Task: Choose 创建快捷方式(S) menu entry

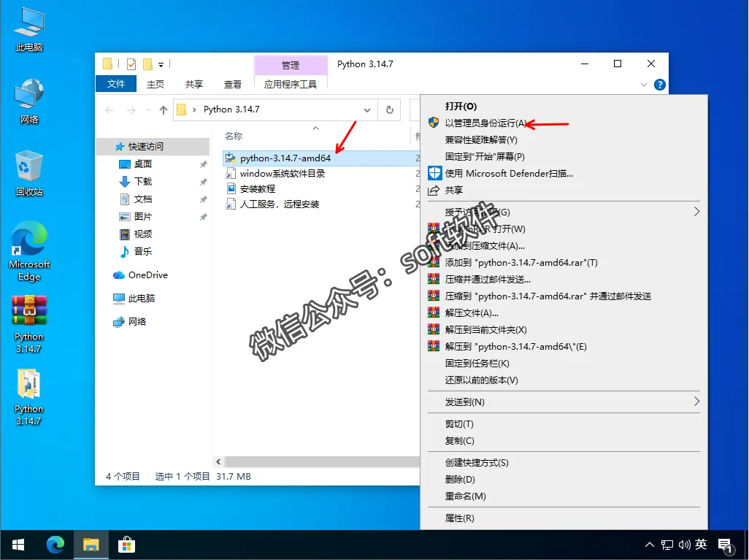Action: pos(564,462)
